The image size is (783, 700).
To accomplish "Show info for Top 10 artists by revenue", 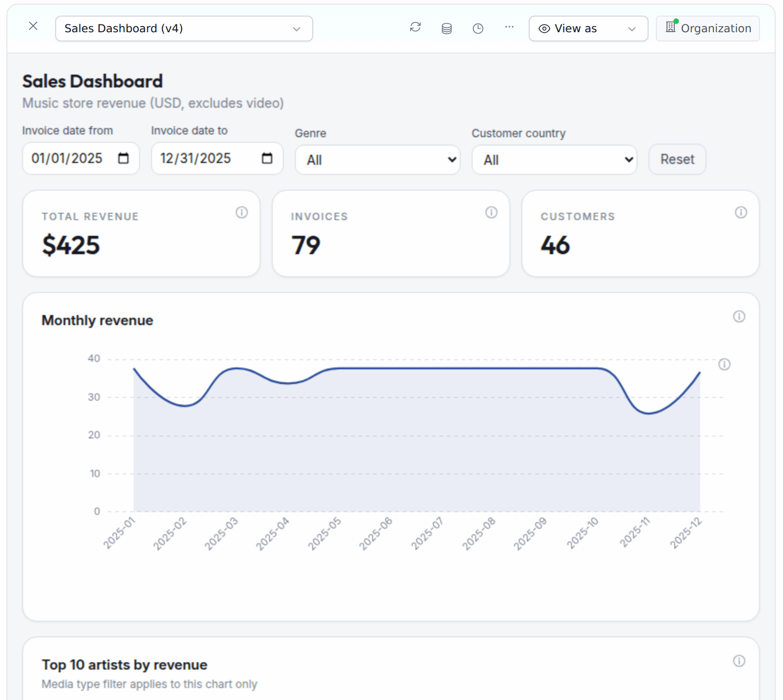I will pyautogui.click(x=739, y=661).
